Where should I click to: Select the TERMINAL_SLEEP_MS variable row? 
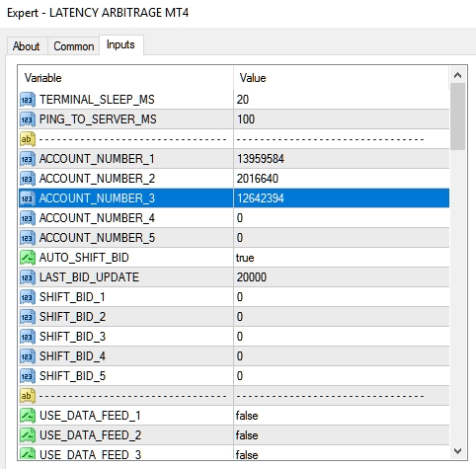(97, 100)
